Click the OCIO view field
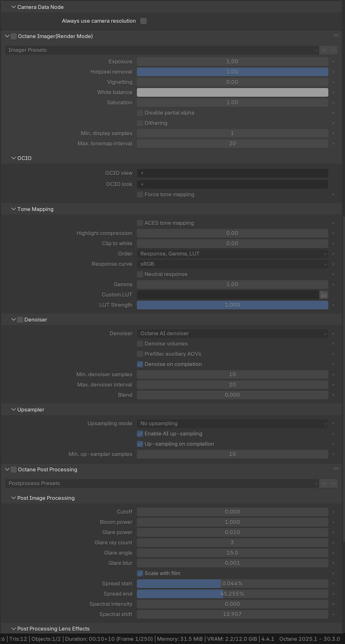 tap(232, 173)
